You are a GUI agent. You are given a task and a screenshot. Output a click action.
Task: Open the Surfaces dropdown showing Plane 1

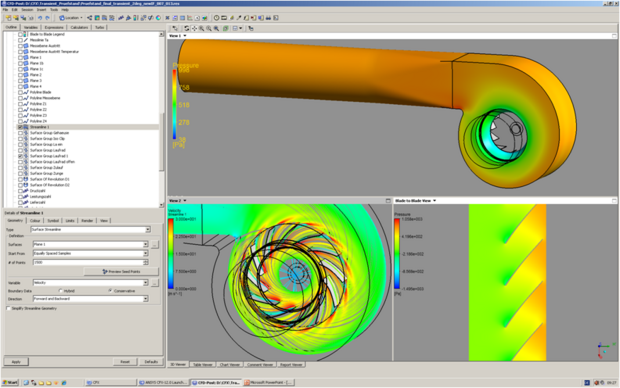[146, 244]
